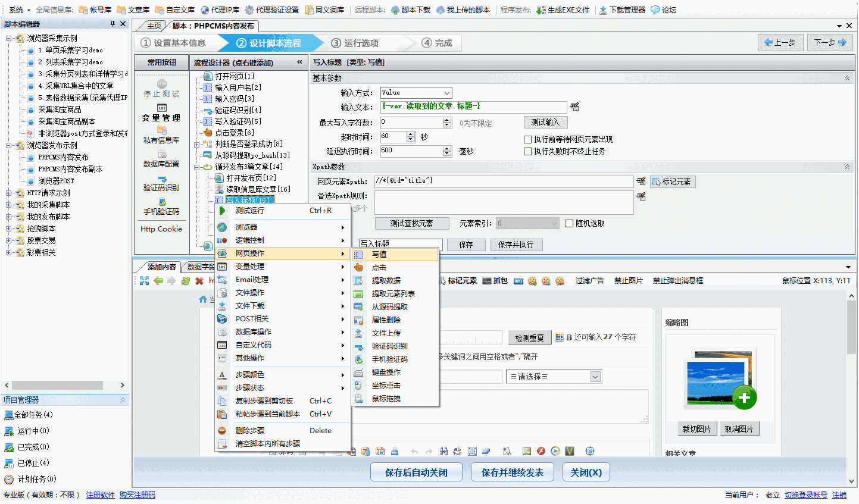
Task: Click the 测试写入 button
Action: click(546, 122)
